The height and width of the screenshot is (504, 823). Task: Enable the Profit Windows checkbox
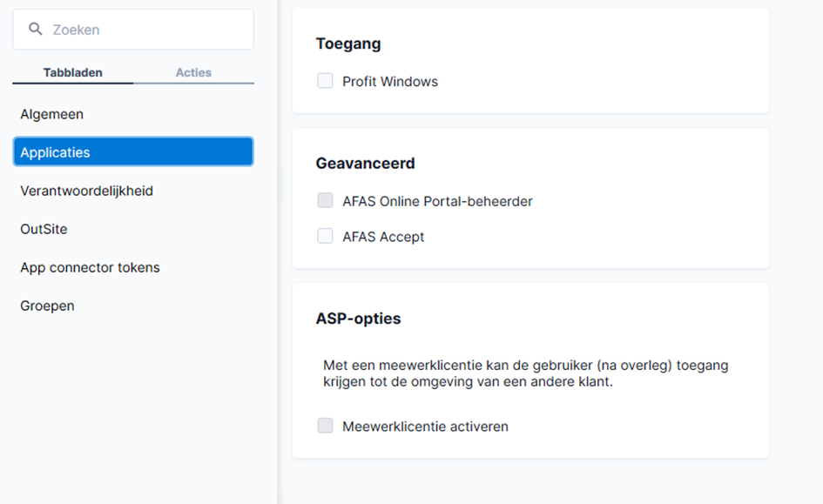click(325, 81)
